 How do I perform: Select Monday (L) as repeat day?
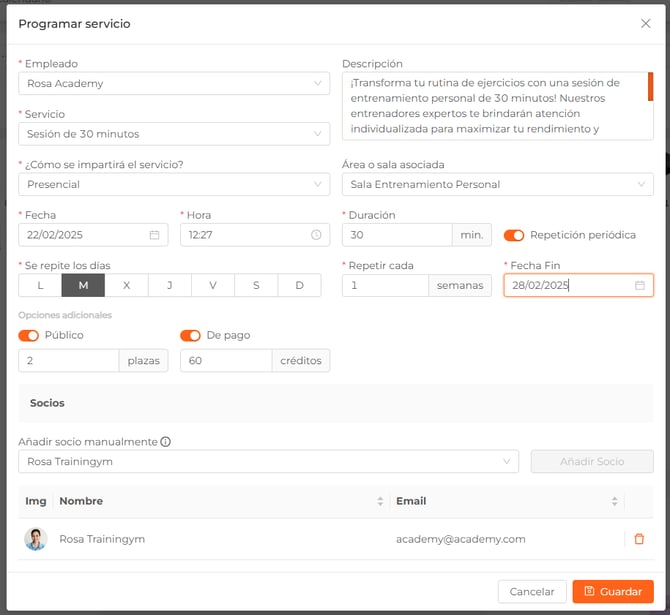(40, 286)
